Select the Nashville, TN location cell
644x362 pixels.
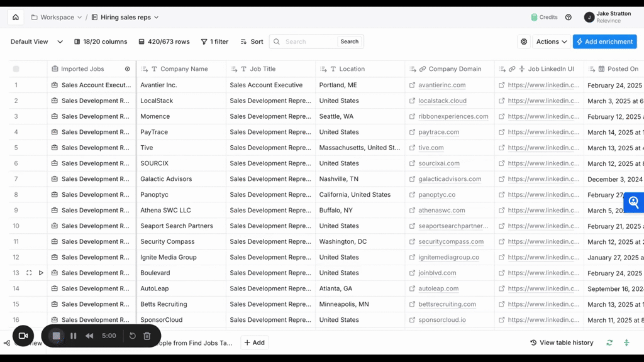360,179
